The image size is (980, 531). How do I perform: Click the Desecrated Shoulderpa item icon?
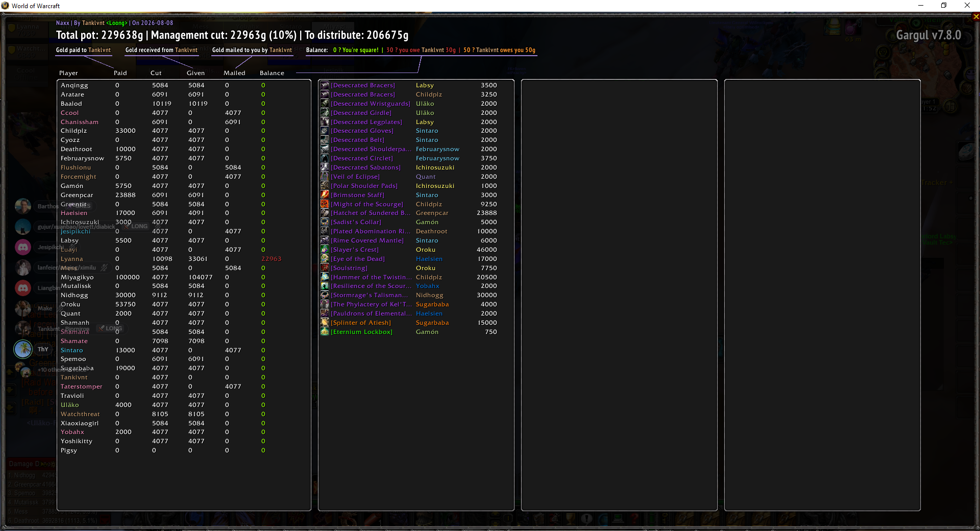click(x=325, y=149)
